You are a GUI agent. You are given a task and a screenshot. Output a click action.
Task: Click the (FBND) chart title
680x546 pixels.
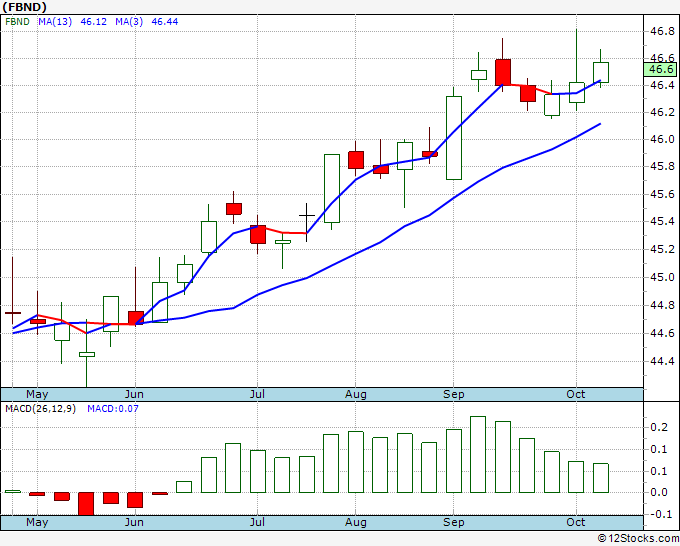pyautogui.click(x=25, y=7)
